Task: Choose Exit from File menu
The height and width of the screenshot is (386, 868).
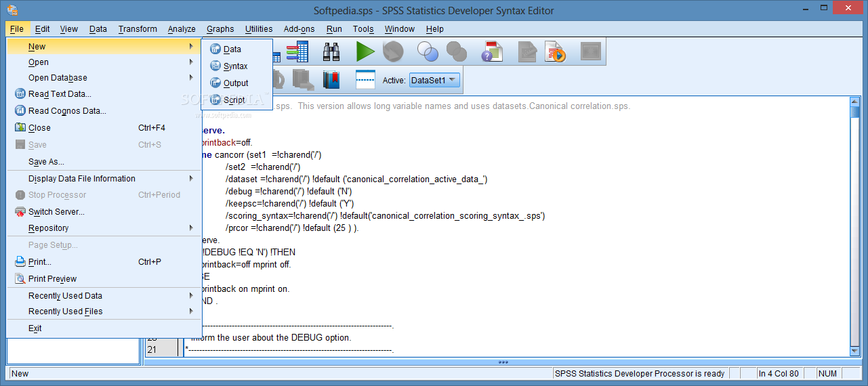Action: point(35,328)
